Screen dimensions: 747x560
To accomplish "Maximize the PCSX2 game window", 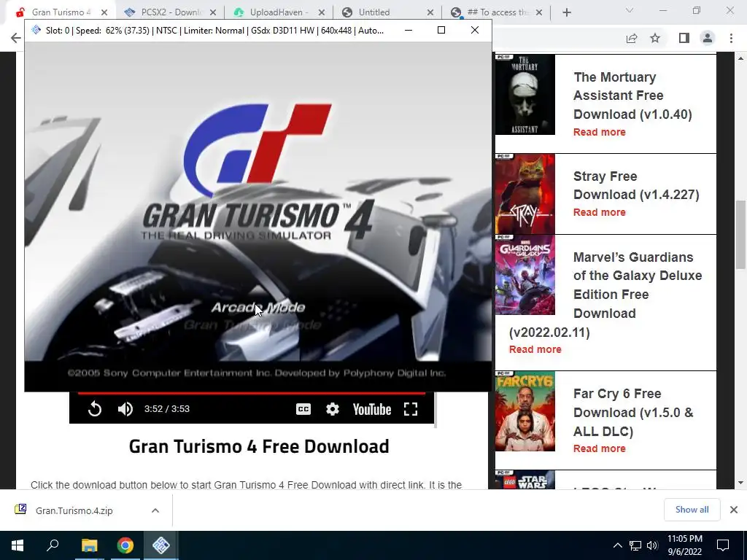I will click(x=441, y=31).
